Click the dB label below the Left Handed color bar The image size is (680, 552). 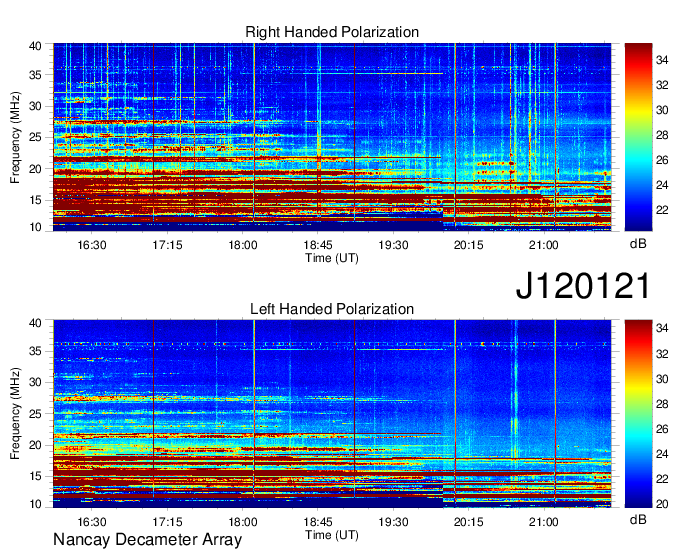click(638, 519)
